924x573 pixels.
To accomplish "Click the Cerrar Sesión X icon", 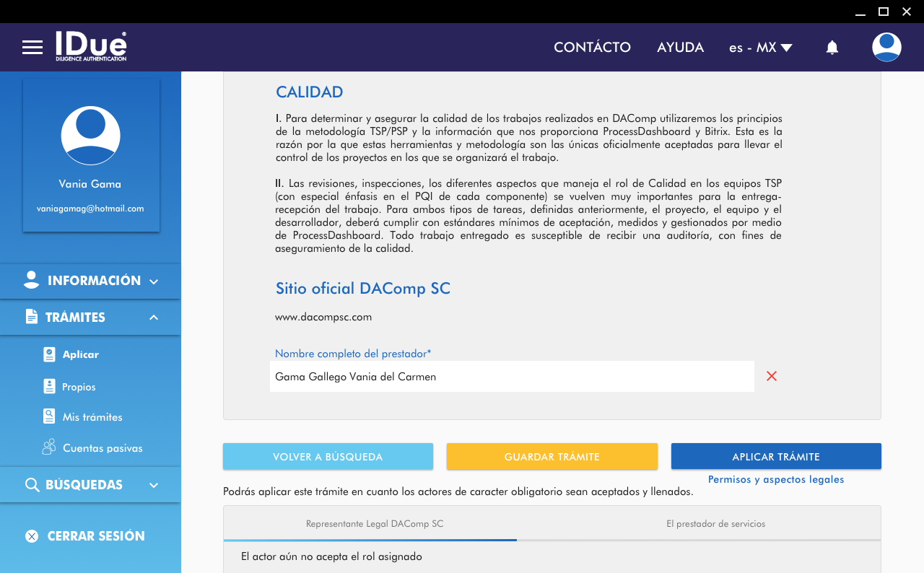I will [32, 536].
